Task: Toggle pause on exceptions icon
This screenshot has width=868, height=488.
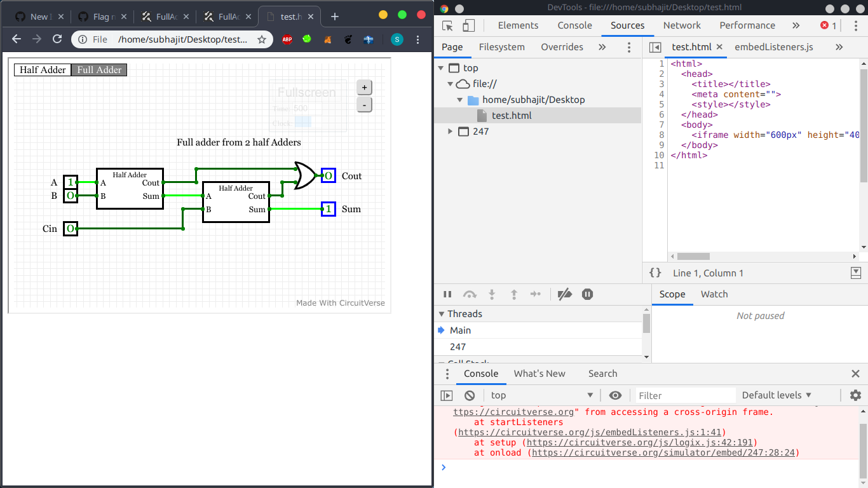Action: pos(588,294)
